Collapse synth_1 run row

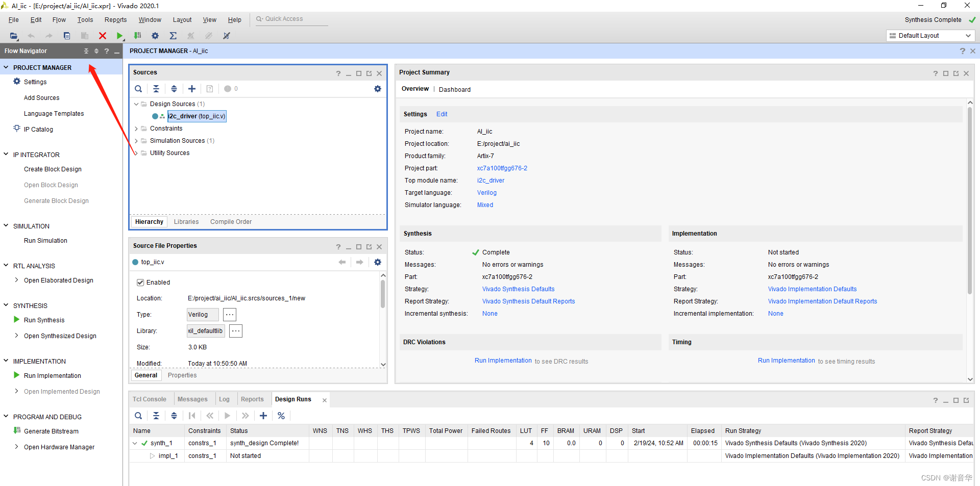pyautogui.click(x=135, y=443)
